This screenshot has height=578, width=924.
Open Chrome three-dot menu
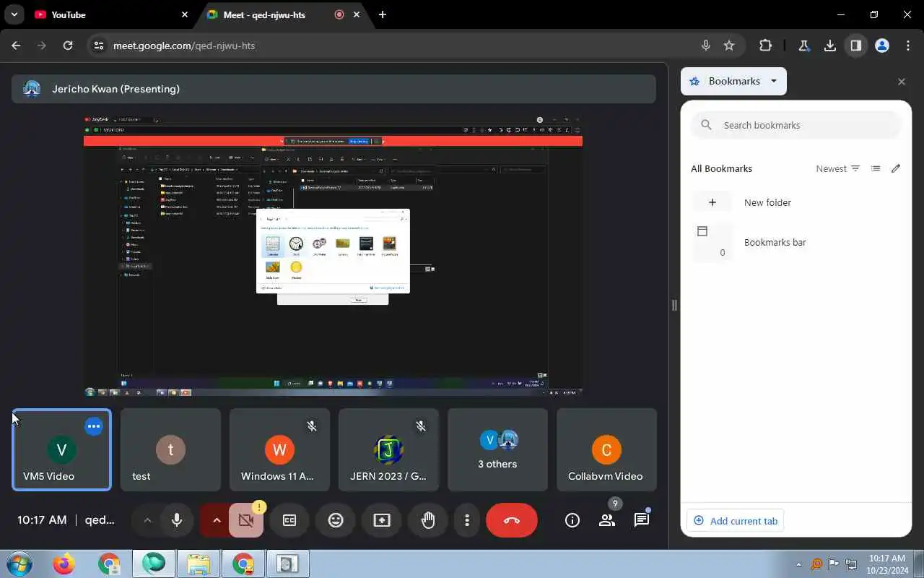[x=908, y=46]
